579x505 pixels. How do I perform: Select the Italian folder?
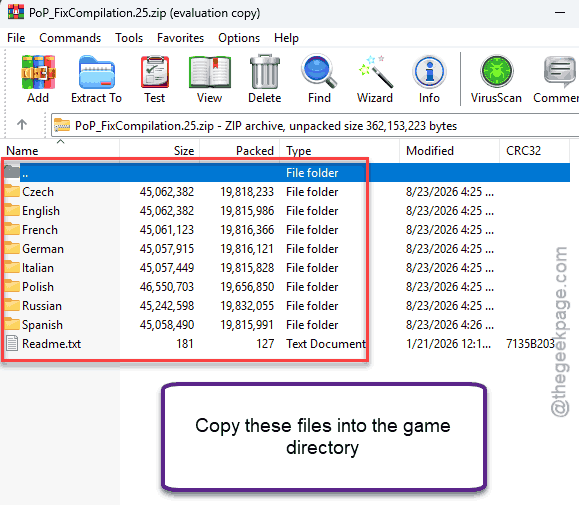[38, 268]
